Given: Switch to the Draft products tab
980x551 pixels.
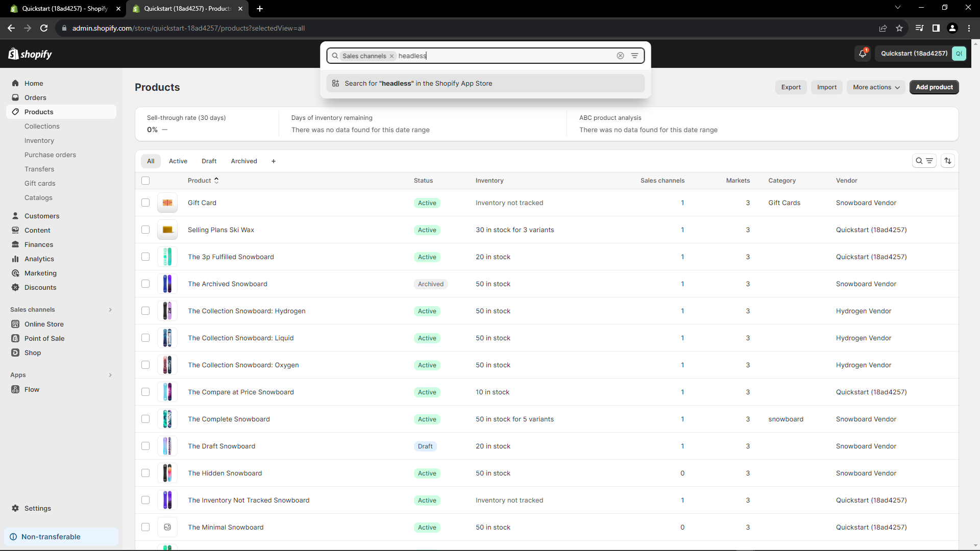Looking at the screenshot, I should [209, 161].
